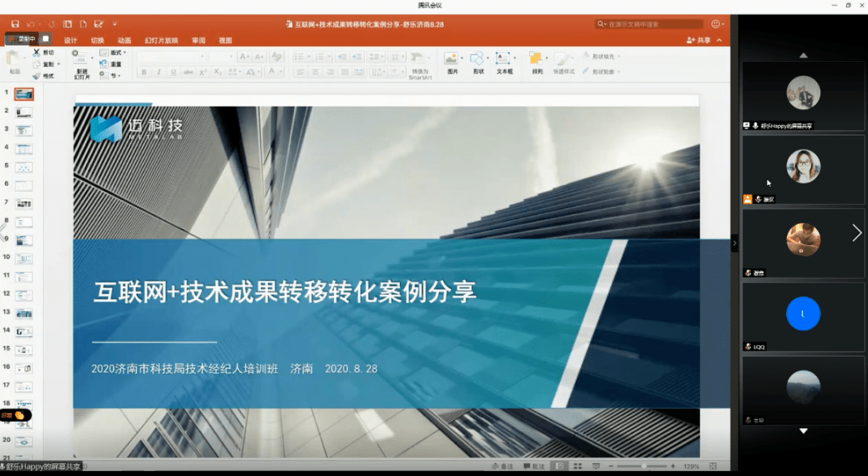
Task: Adjust the zoom slider in status bar
Action: click(x=644, y=466)
